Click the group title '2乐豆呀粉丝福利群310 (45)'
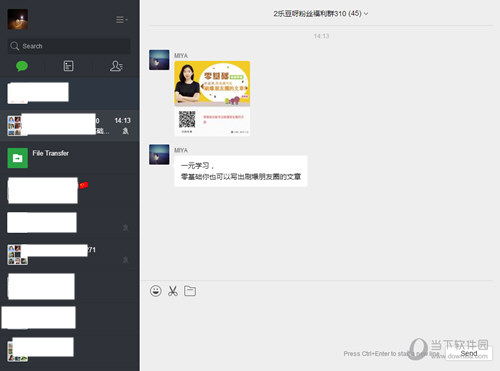Viewport: 500px width, 371px height. click(317, 14)
